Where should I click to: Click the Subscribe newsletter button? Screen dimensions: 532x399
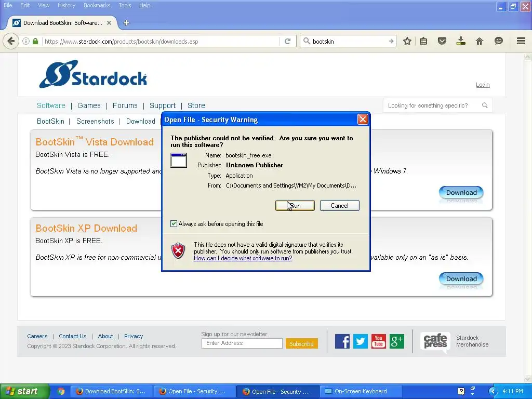click(302, 344)
